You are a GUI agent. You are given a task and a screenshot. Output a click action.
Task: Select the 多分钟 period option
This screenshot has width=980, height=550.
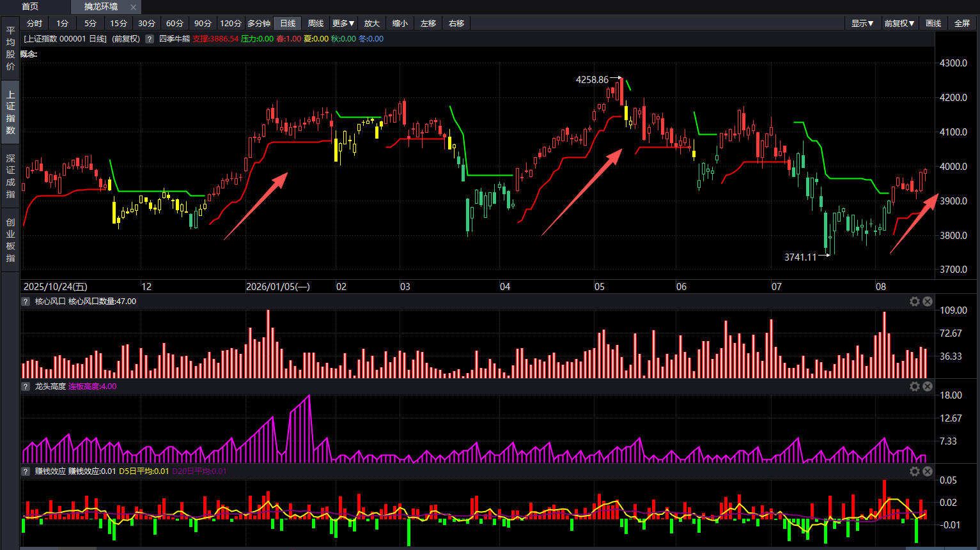[259, 23]
